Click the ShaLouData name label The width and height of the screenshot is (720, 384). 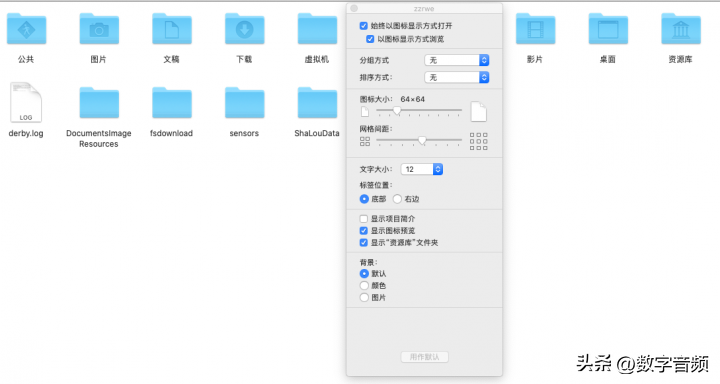(x=317, y=133)
